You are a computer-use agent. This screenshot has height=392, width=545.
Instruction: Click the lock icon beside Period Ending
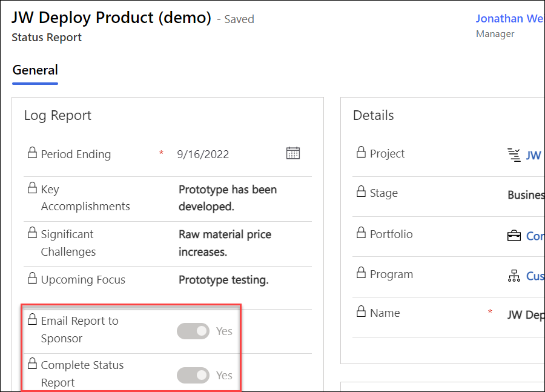click(33, 153)
